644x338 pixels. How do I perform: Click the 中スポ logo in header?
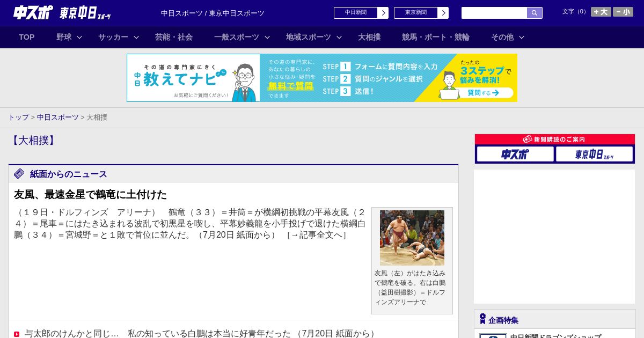tap(33, 12)
